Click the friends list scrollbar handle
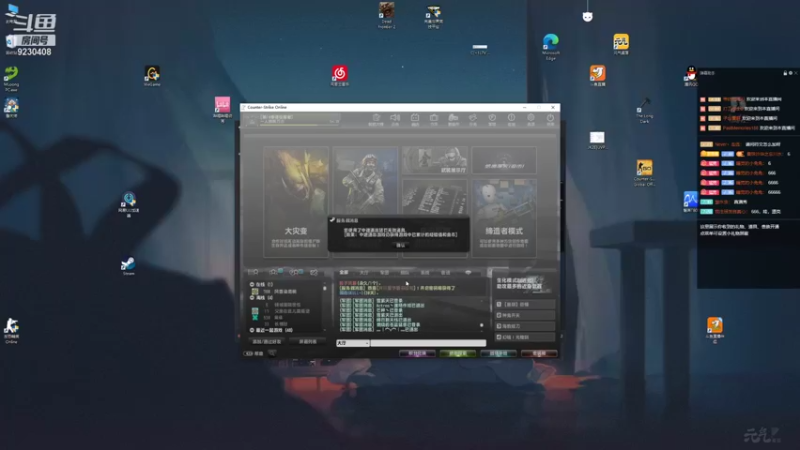Screen dimensions: 800x450 pyautogui.click(x=325, y=289)
